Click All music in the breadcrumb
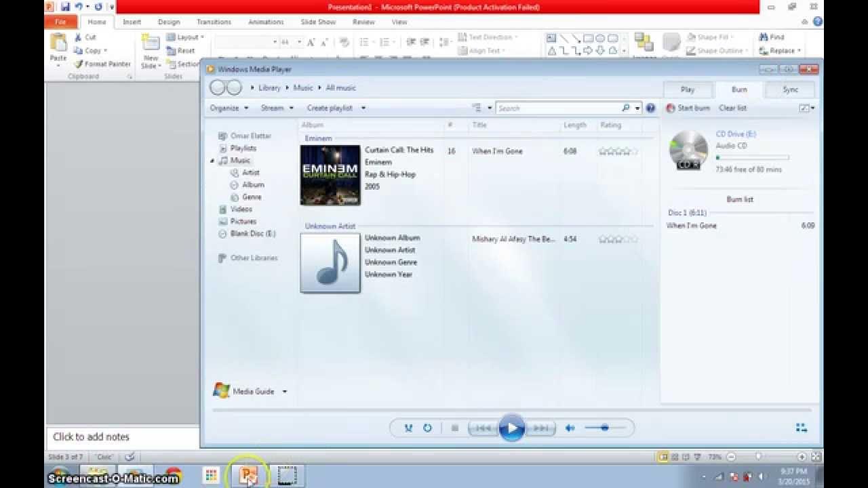The width and height of the screenshot is (868, 488). [340, 88]
